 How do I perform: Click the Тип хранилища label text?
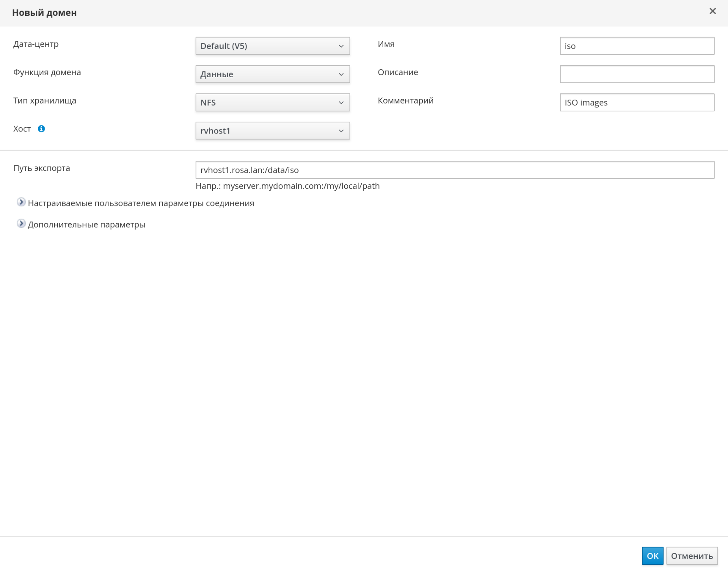(x=45, y=101)
